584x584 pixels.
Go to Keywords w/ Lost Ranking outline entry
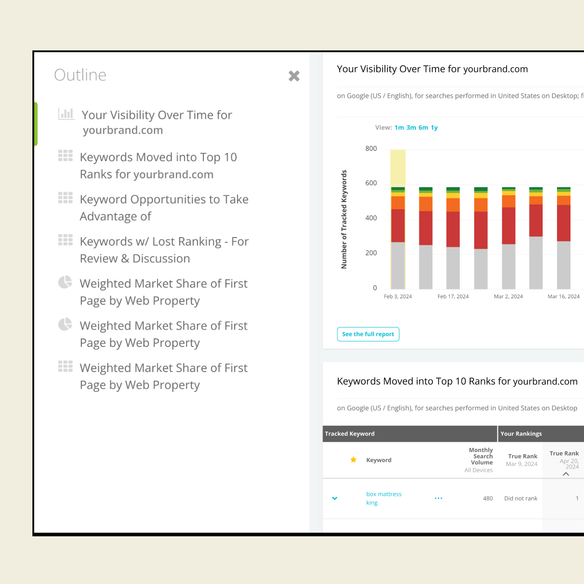[164, 250]
